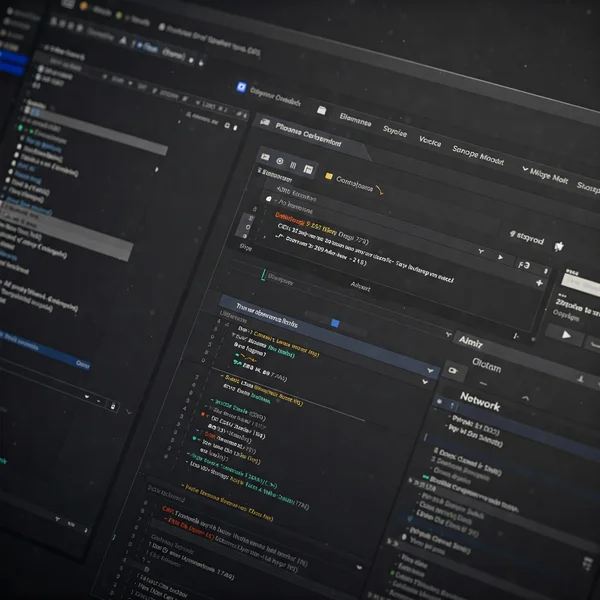600x600 pixels.
Task: Click the columns icon in the small toolbar
Action: (293, 165)
